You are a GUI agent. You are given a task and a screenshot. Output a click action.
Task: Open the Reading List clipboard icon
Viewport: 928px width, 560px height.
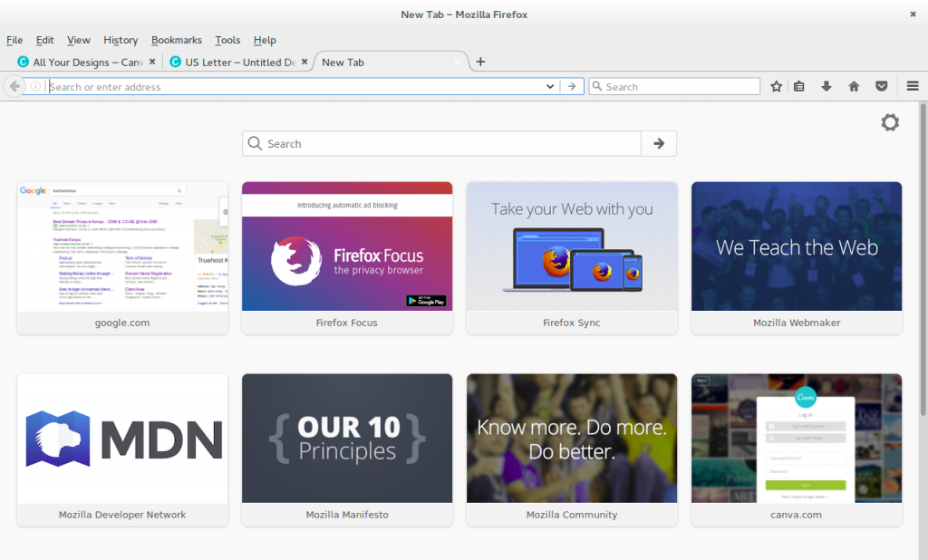[x=798, y=86]
